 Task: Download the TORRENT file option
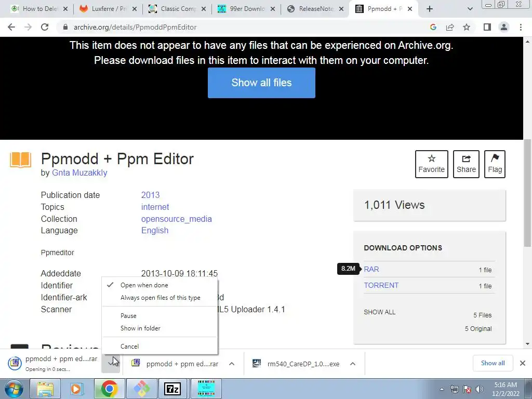pos(381,285)
